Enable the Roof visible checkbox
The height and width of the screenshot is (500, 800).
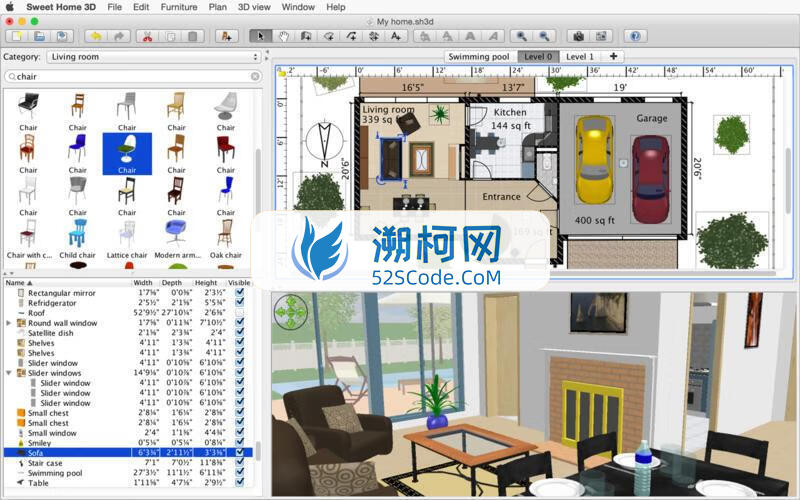pos(239,312)
